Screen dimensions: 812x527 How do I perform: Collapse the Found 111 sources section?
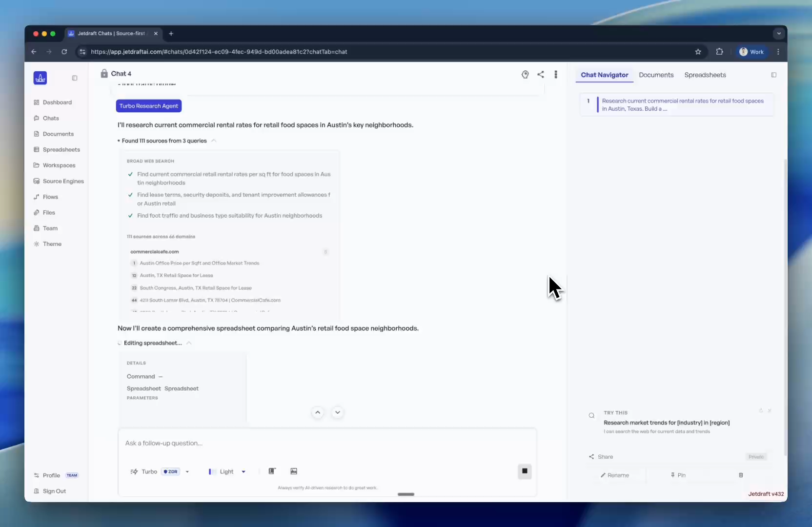coord(213,141)
